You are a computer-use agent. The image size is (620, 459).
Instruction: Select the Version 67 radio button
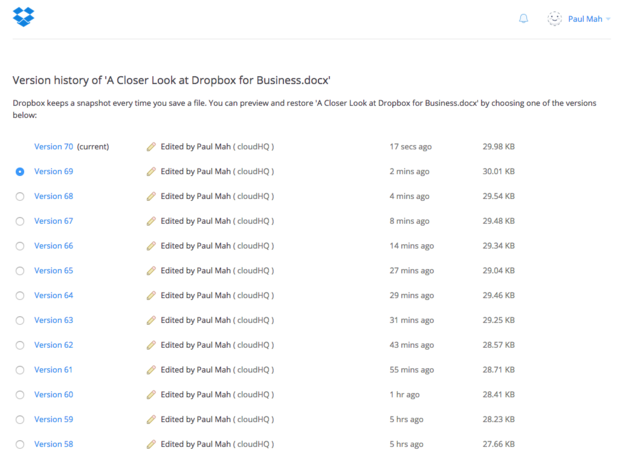pos(20,221)
